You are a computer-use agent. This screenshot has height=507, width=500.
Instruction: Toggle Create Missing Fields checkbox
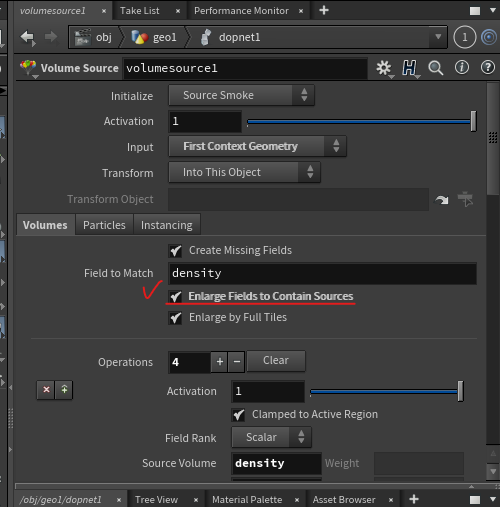175,251
